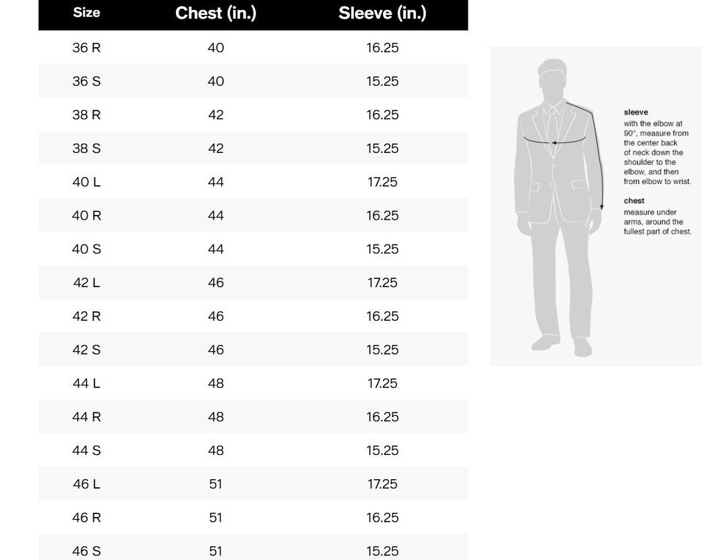
Task: Select the 36 R size cell
Action: pyautogui.click(x=86, y=48)
